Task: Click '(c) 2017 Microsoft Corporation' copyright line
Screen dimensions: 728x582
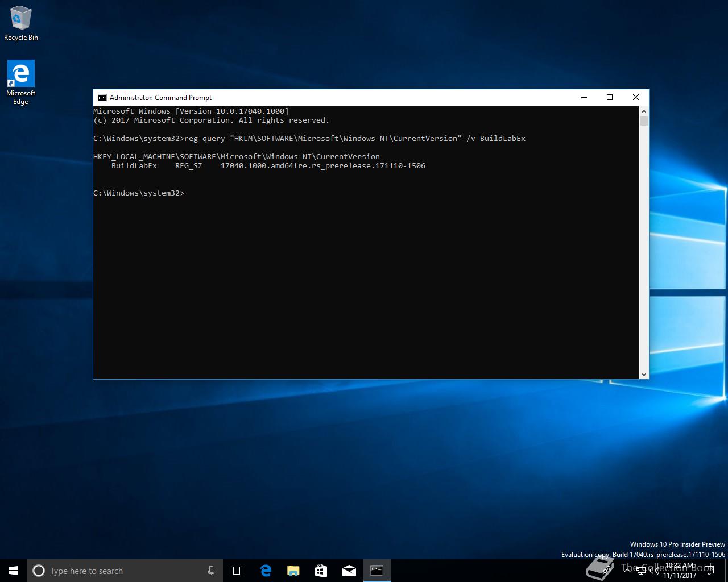Action: coord(212,120)
